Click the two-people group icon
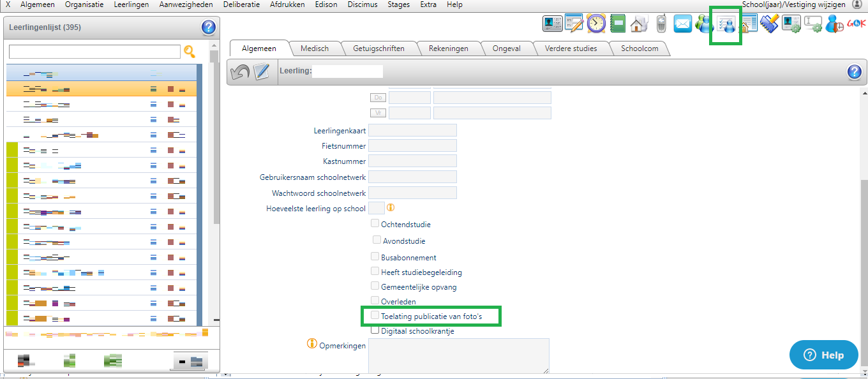Image resolution: width=868 pixels, height=379 pixels. [x=703, y=24]
